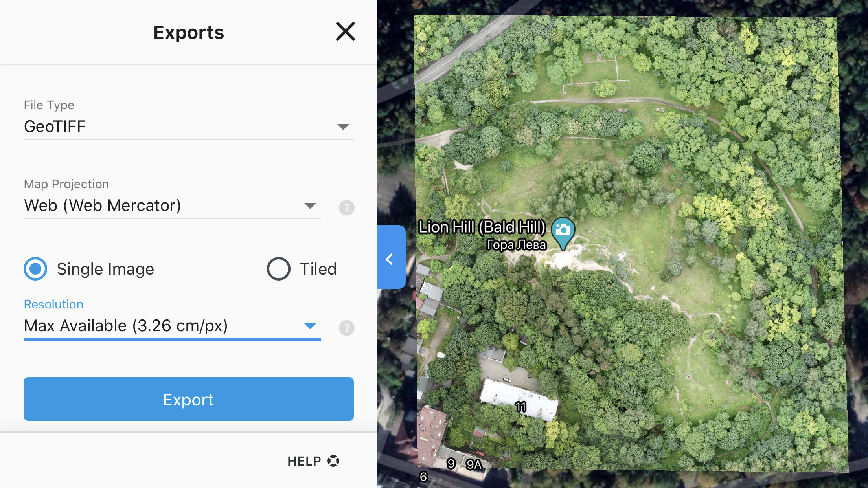Viewport: 868px width, 488px height.
Task: Click the Web (Web Mercator) projection value
Action: pyautogui.click(x=103, y=205)
